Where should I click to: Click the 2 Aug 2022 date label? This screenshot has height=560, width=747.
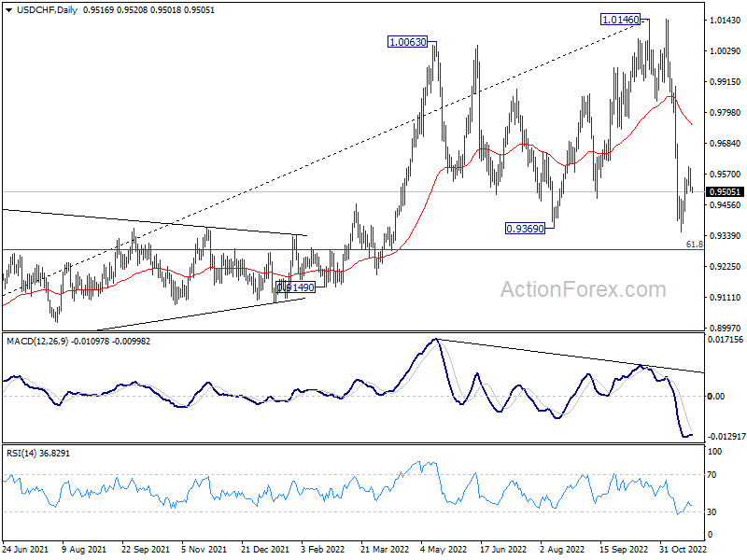click(562, 550)
